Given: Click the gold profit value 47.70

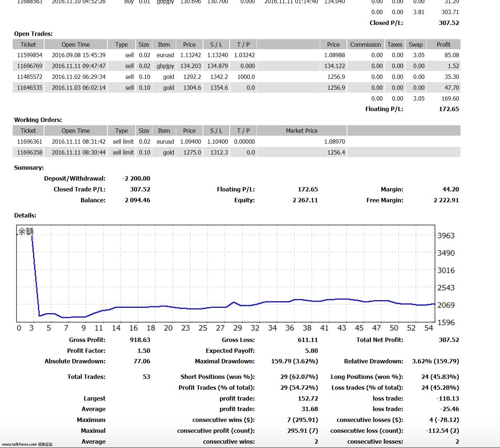Looking at the screenshot, I should tap(452, 88).
